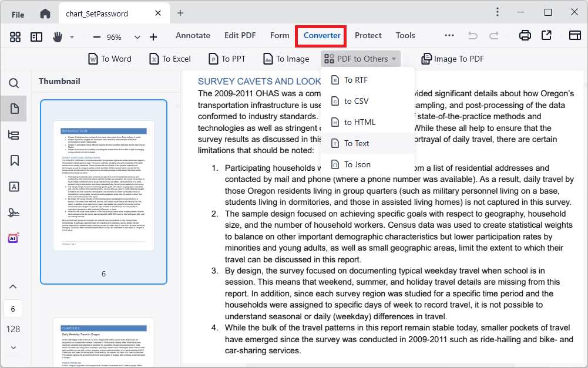The height and width of the screenshot is (368, 588).
Task: Open the zoom level dropdown
Action: pyautogui.click(x=137, y=36)
